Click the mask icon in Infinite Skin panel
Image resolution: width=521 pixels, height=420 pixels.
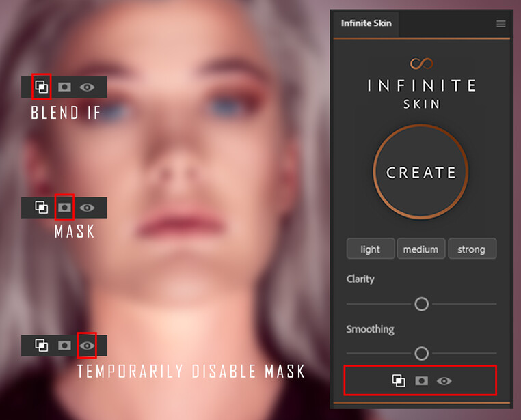coord(421,381)
